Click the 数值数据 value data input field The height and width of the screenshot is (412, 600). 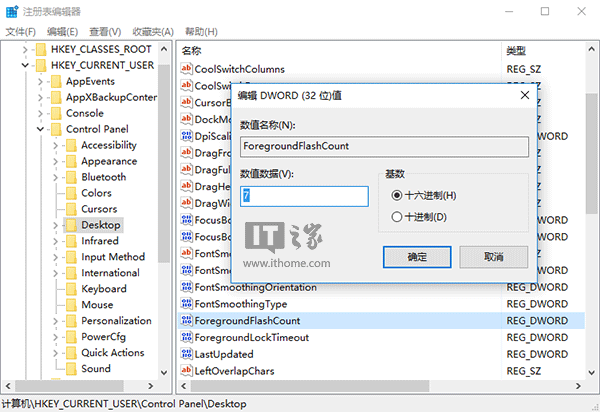click(x=304, y=196)
